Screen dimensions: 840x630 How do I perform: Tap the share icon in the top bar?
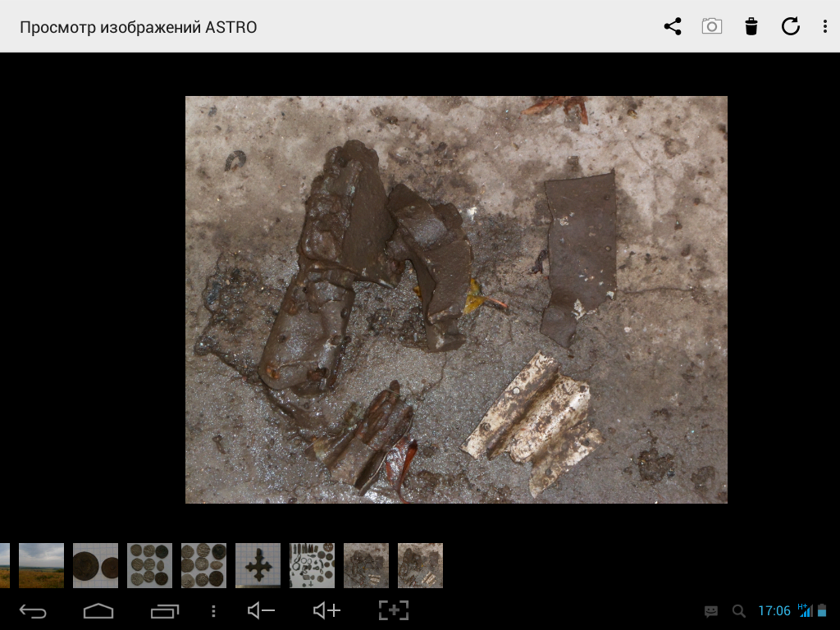[673, 26]
